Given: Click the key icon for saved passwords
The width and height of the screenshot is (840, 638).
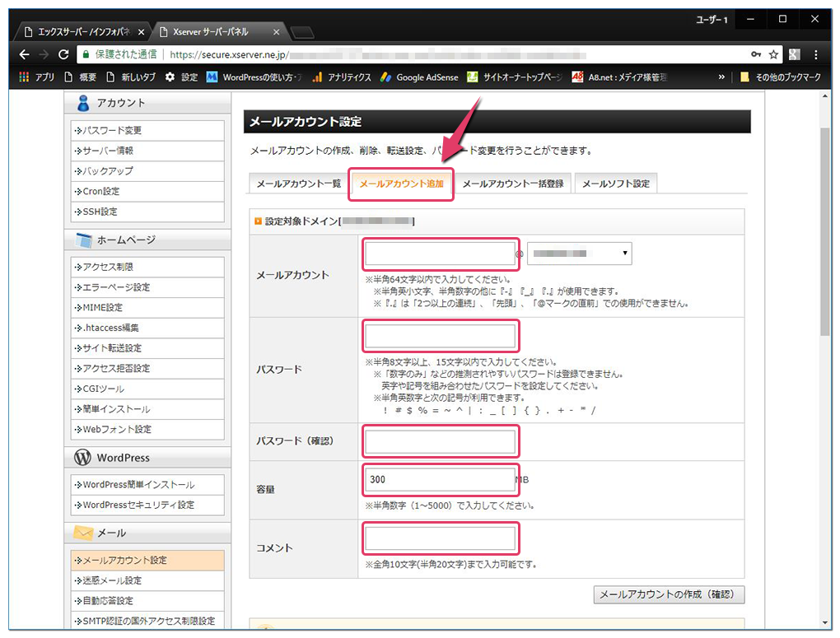Looking at the screenshot, I should click(756, 55).
